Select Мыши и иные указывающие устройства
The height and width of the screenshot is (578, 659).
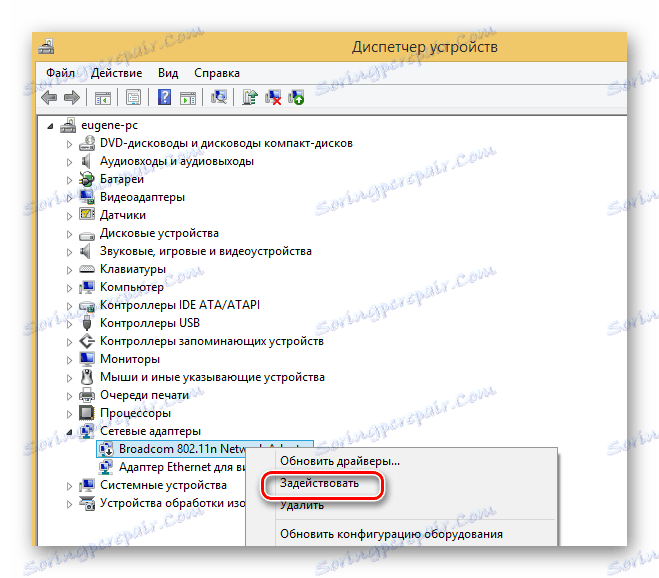[212, 377]
